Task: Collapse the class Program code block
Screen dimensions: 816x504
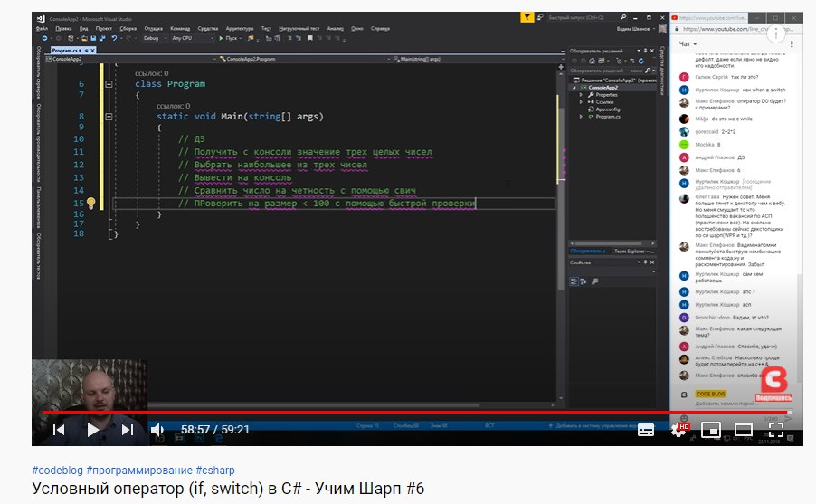Action: coord(109,84)
